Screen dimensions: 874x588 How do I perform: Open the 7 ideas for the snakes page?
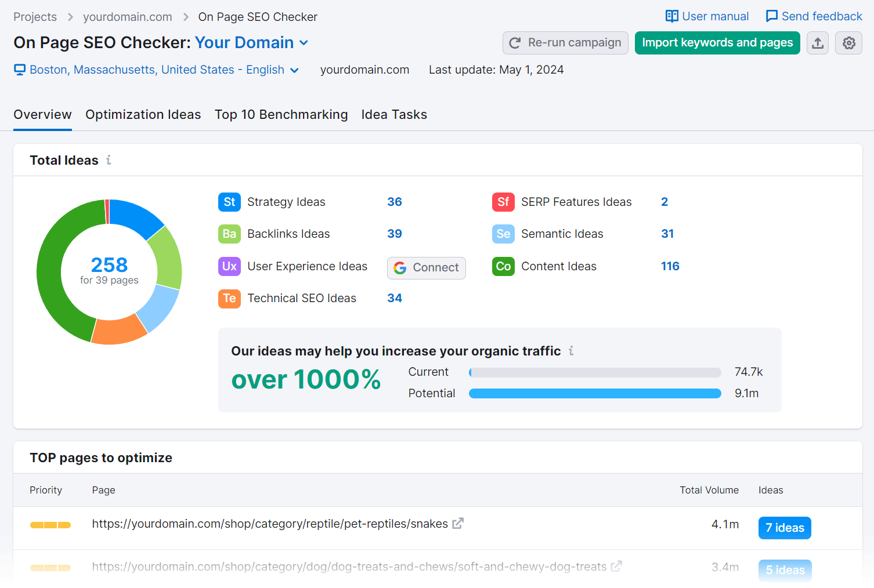pyautogui.click(x=785, y=528)
